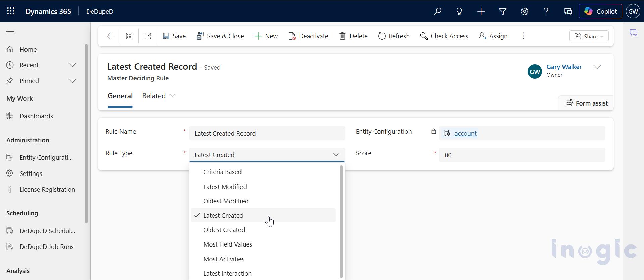This screenshot has width=644, height=280.
Task: Click the Rule Name input field
Action: pyautogui.click(x=267, y=133)
